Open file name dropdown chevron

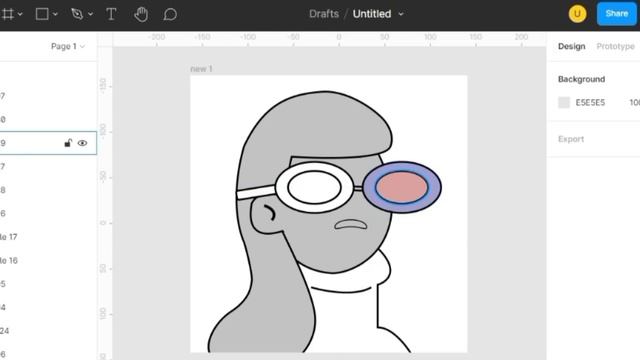[401, 14]
